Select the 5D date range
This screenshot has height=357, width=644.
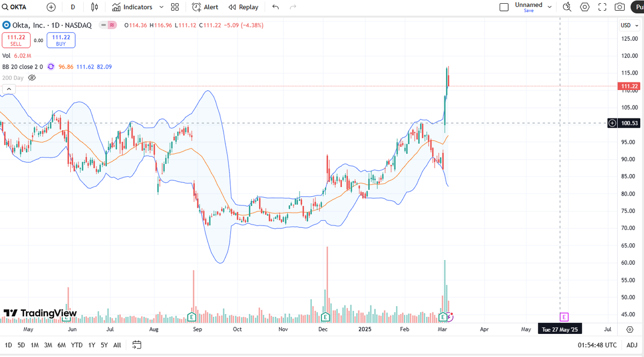[21, 345]
